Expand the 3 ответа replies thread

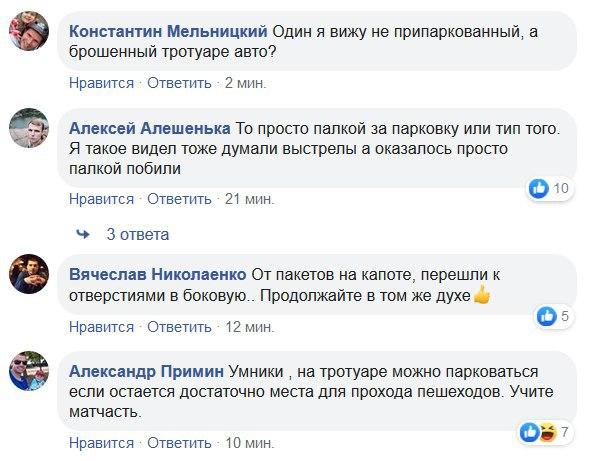pos(137,234)
